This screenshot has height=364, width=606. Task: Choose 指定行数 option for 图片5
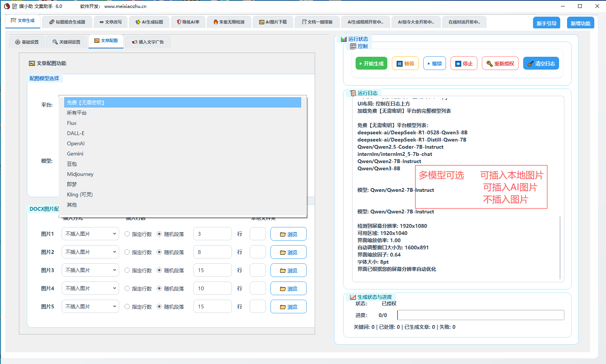pyautogui.click(x=127, y=307)
